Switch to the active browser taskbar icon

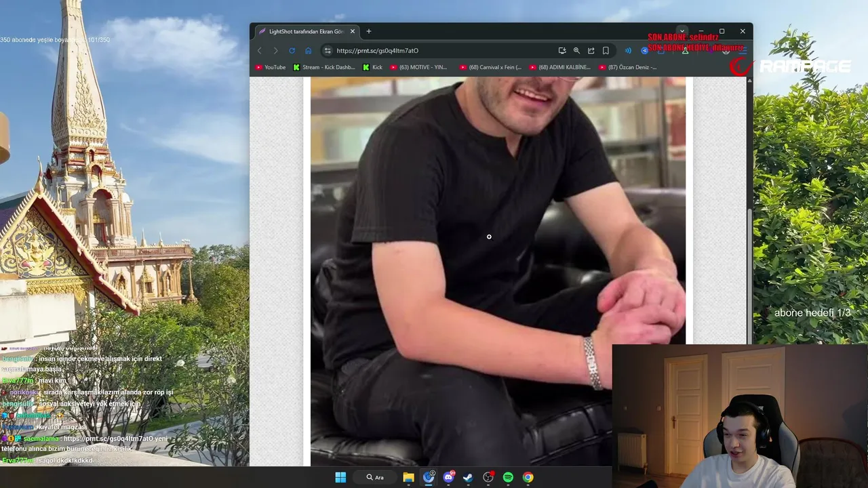tap(429, 477)
